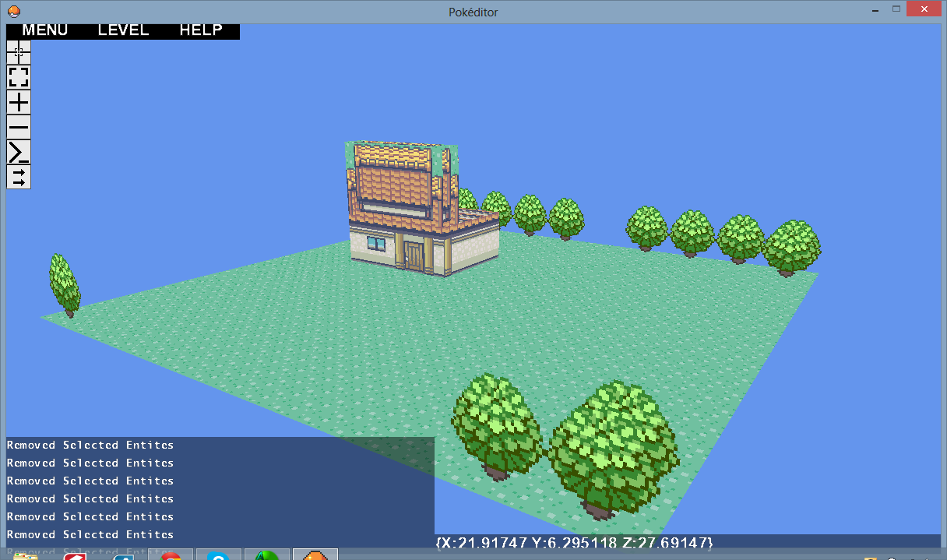Open the HELP menu

(201, 30)
